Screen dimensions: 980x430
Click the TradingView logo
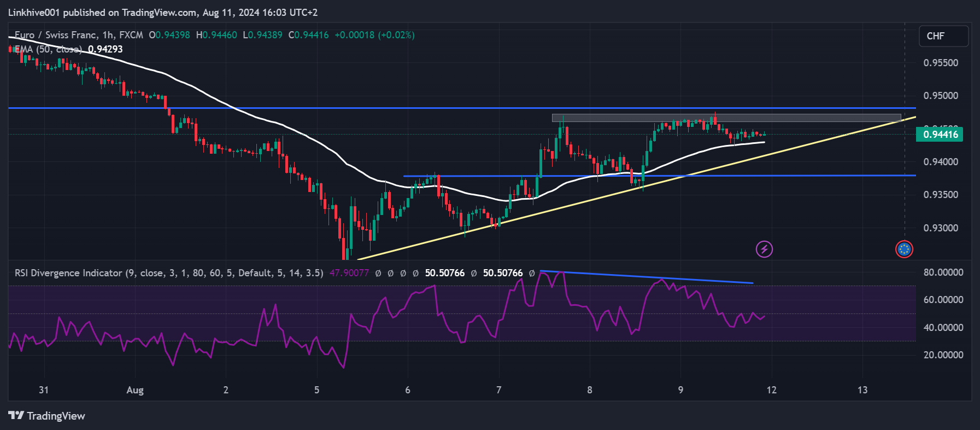point(47,416)
